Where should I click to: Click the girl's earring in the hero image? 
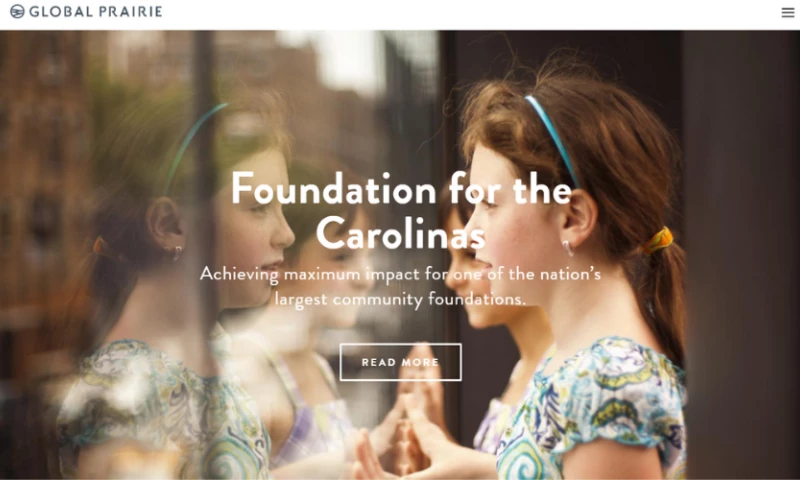(568, 249)
